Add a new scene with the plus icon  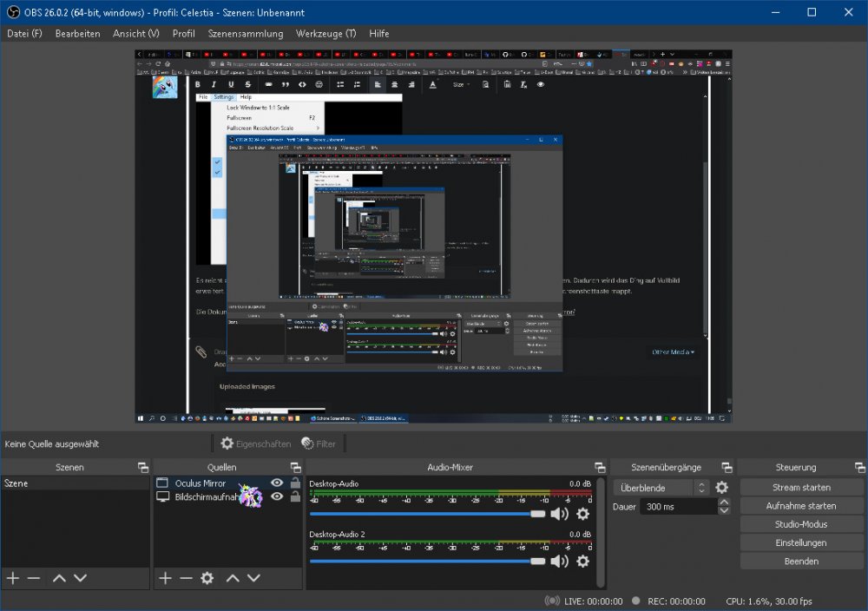(12, 578)
